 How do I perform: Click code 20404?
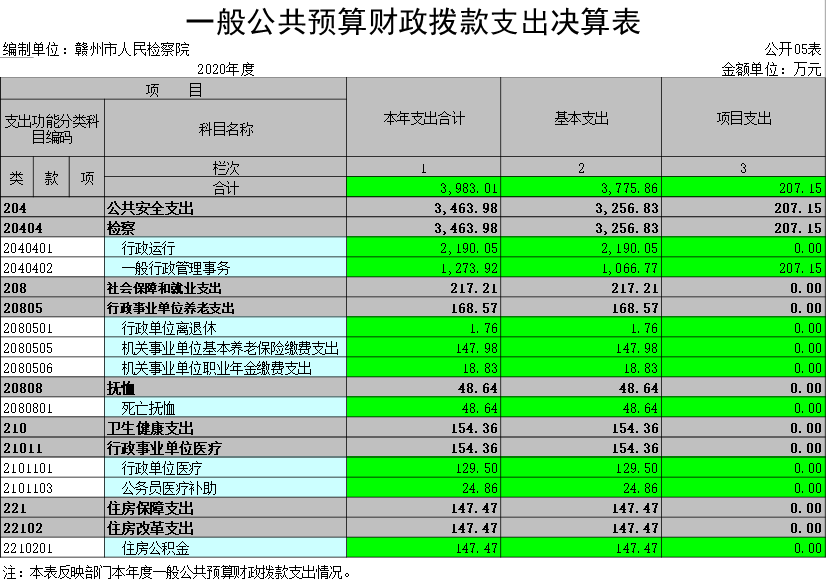pos(23,228)
